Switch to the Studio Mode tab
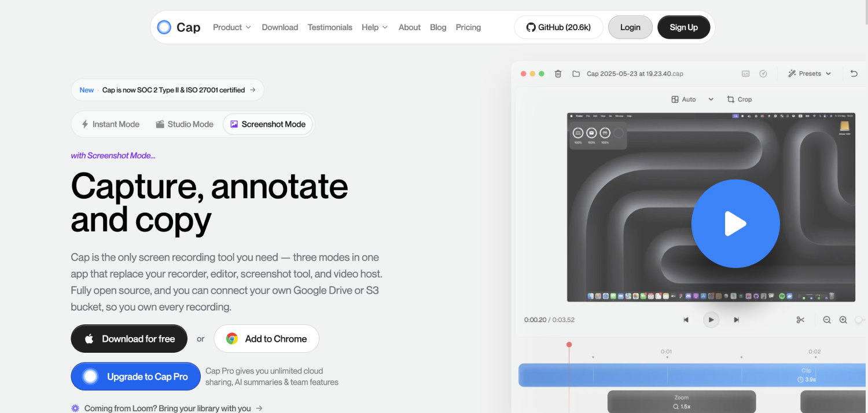The width and height of the screenshot is (868, 413). tap(185, 124)
